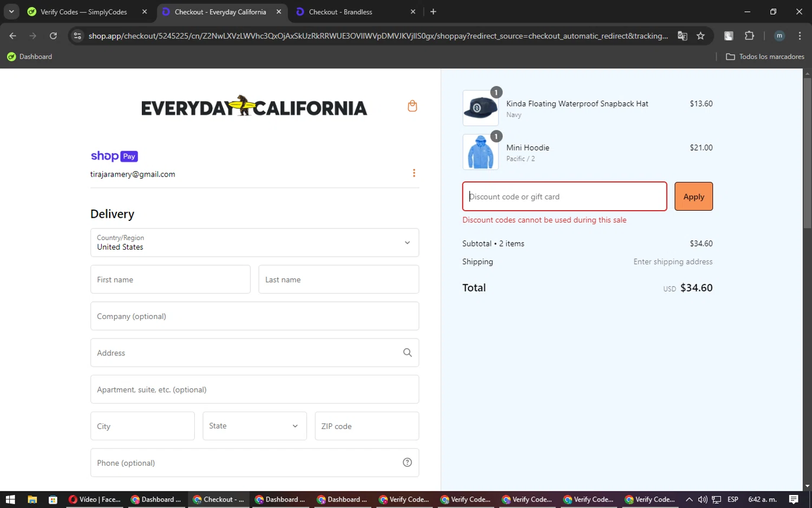Open the profile avatar 'm' menu
812x508 pixels.
click(x=780, y=36)
